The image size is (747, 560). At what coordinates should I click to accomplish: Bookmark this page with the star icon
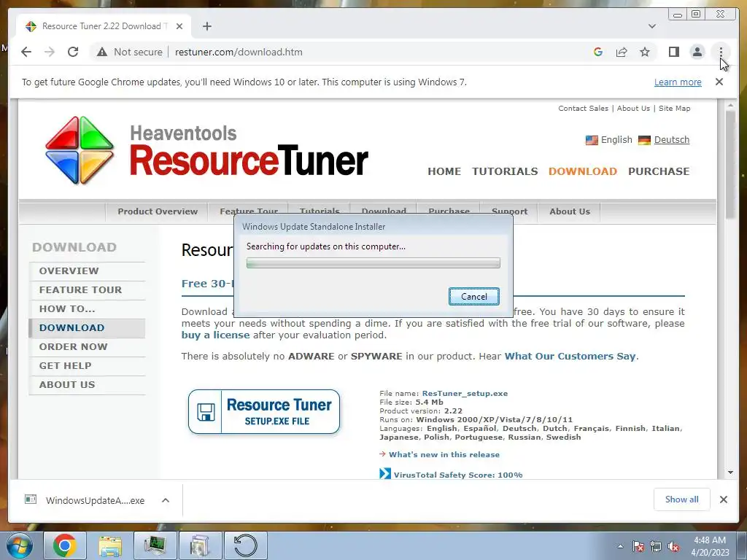(645, 52)
